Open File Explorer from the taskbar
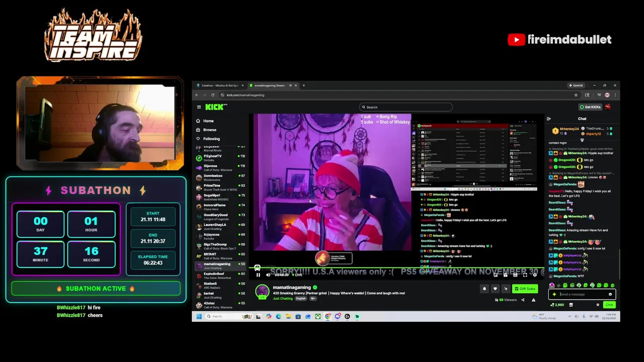 (x=288, y=316)
